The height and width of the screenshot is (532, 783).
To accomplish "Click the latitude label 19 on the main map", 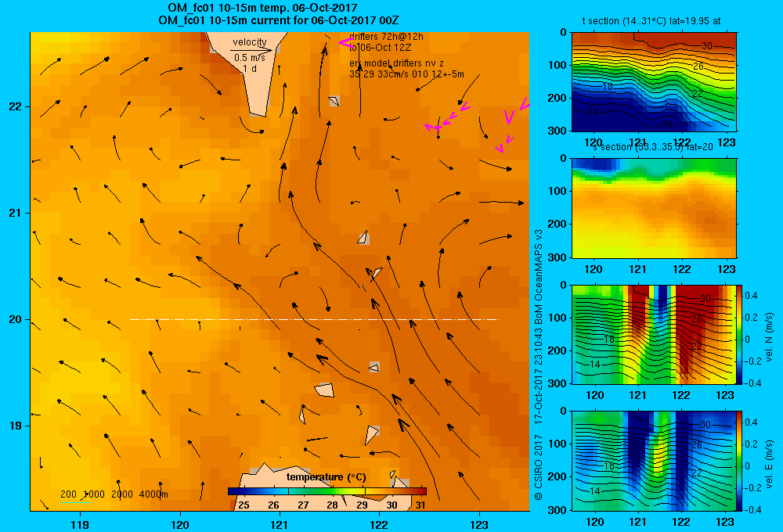I will 16,426.
